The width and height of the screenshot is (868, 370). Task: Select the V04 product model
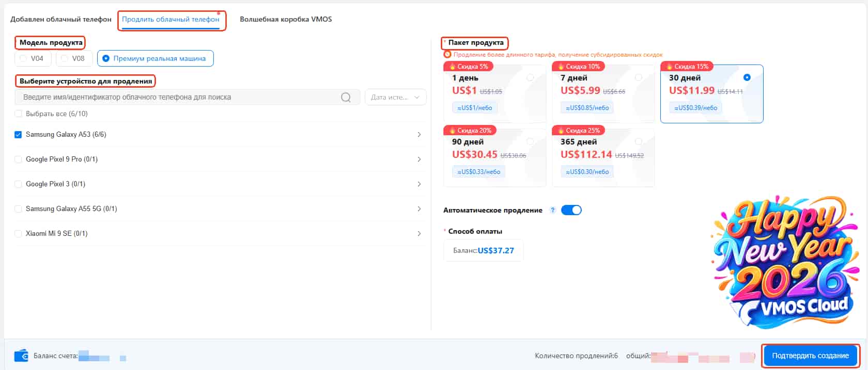33,58
